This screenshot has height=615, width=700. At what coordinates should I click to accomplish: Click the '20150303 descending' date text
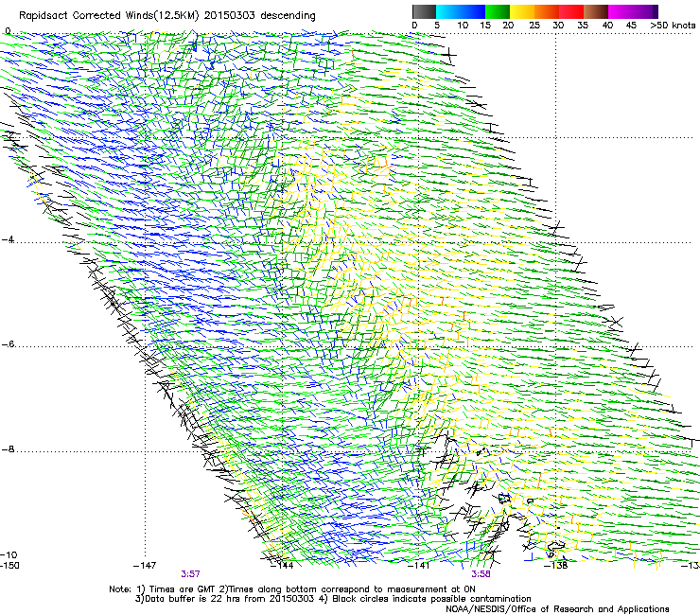259,16
